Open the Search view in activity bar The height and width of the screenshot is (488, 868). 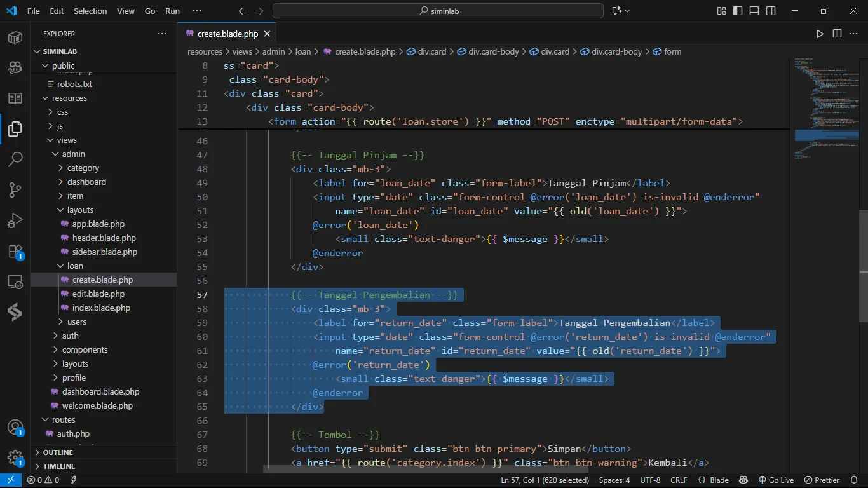point(15,159)
